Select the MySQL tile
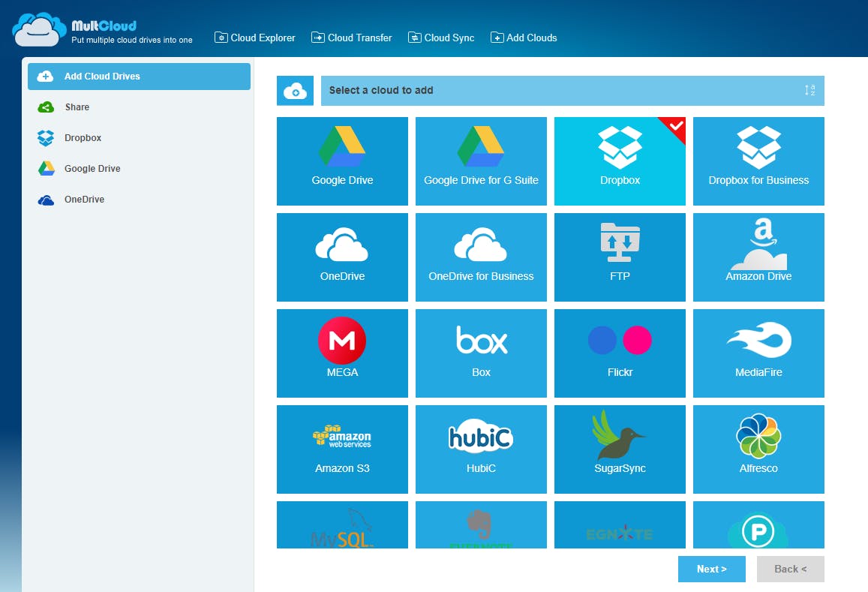The width and height of the screenshot is (868, 592). point(342,525)
